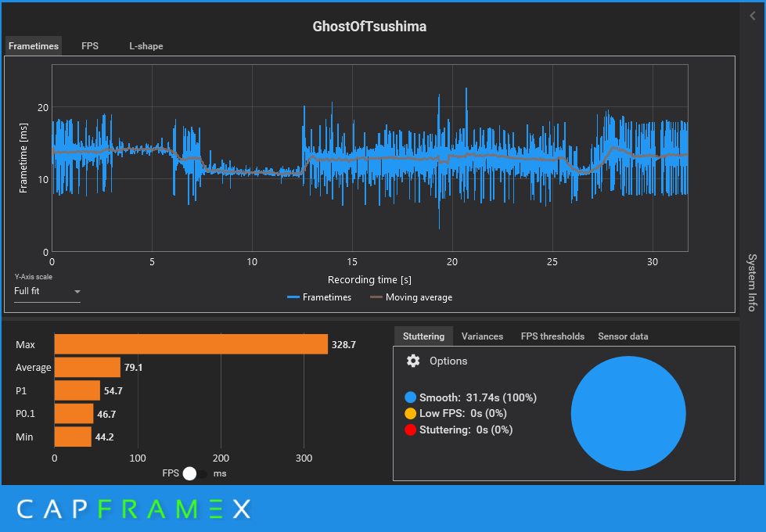Open the Sensor data tab
766x532 pixels.
623,336
